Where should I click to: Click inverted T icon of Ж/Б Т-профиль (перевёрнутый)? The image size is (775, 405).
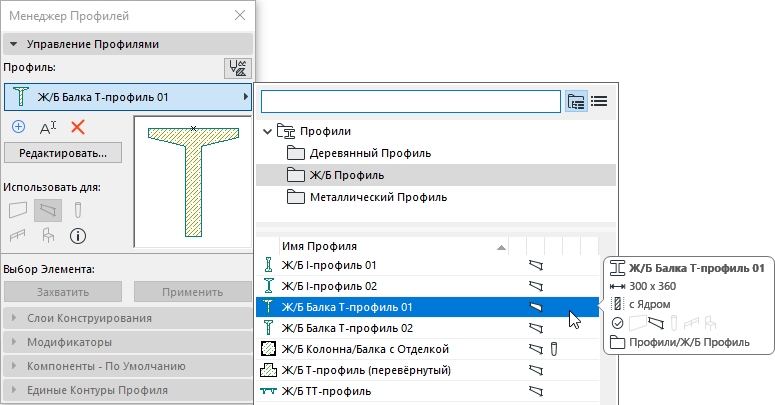(268, 370)
